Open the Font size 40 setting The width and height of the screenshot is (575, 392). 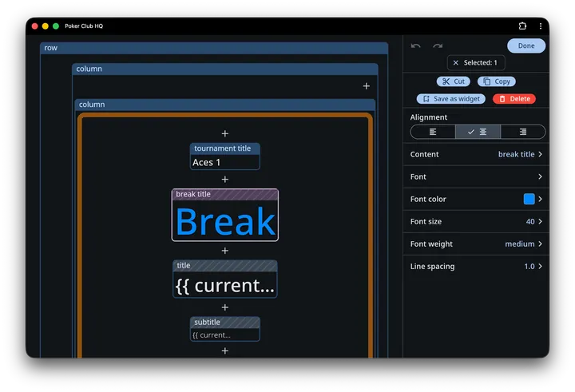click(x=476, y=221)
